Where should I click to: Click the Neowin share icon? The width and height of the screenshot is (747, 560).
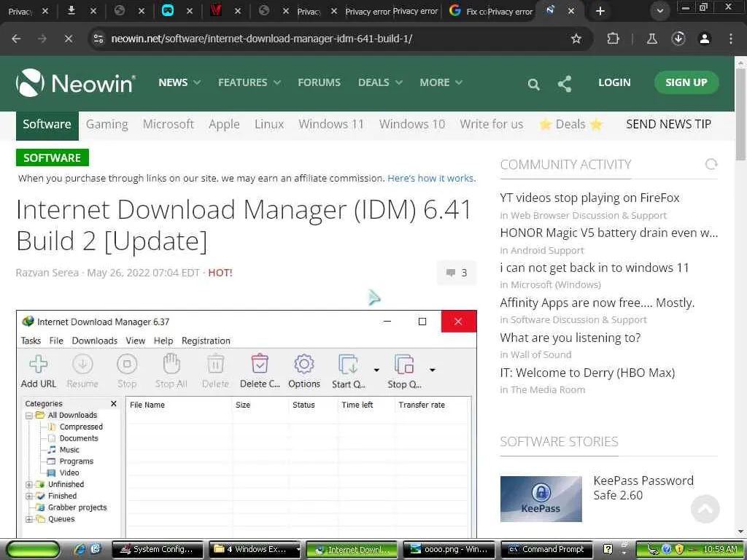point(565,84)
